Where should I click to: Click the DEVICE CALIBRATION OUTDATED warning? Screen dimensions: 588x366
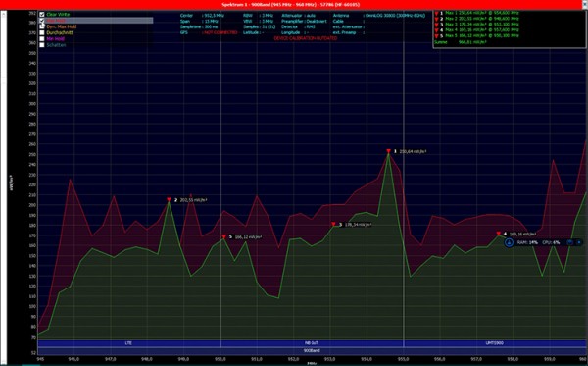coord(305,38)
